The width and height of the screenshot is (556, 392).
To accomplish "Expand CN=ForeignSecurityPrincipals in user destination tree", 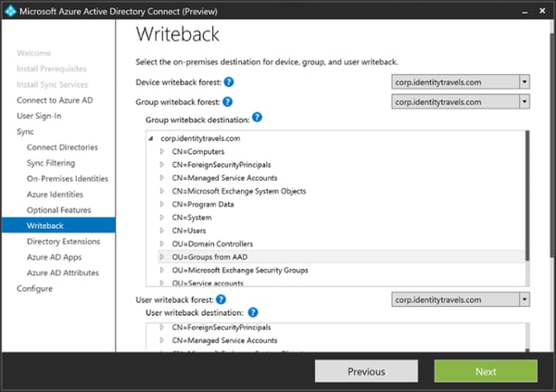I will pos(162,327).
